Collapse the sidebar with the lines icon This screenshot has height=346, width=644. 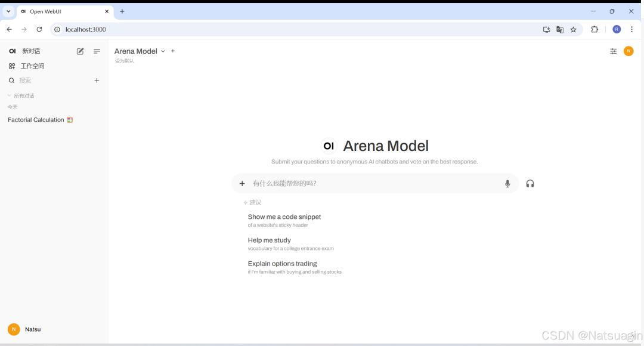97,51
